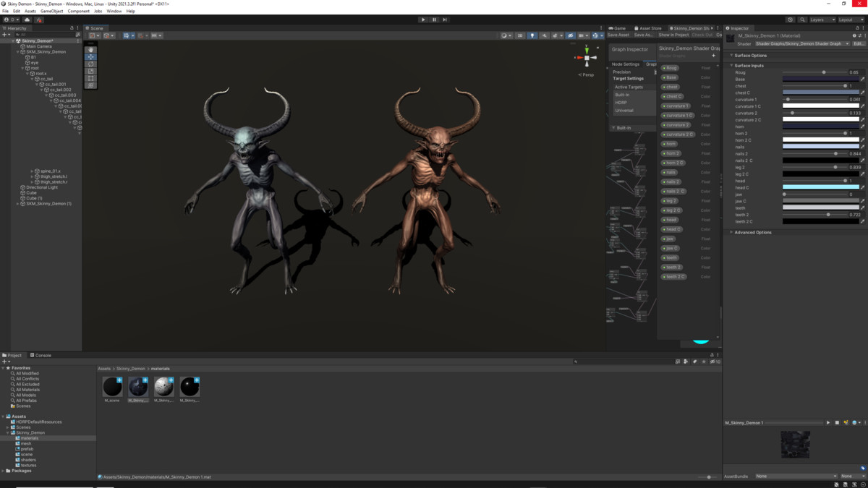The width and height of the screenshot is (868, 488).
Task: Click the head C color swatch
Action: coord(821,187)
